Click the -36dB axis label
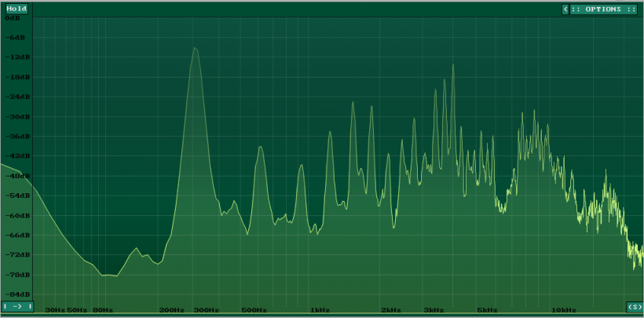 pos(16,137)
